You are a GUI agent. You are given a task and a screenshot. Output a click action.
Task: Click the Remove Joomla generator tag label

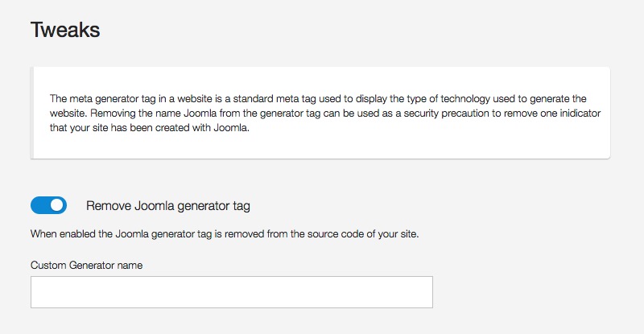[168, 206]
